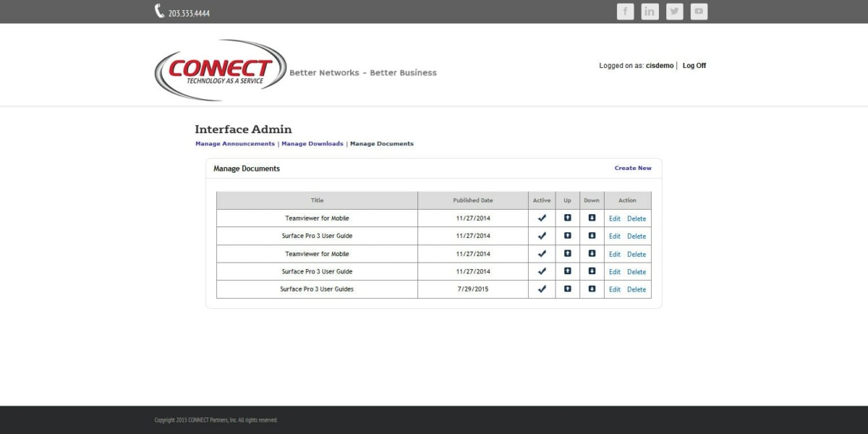The width and height of the screenshot is (868, 434).
Task: Move the second Teamviewer for Mobile row down
Action: pos(592,253)
